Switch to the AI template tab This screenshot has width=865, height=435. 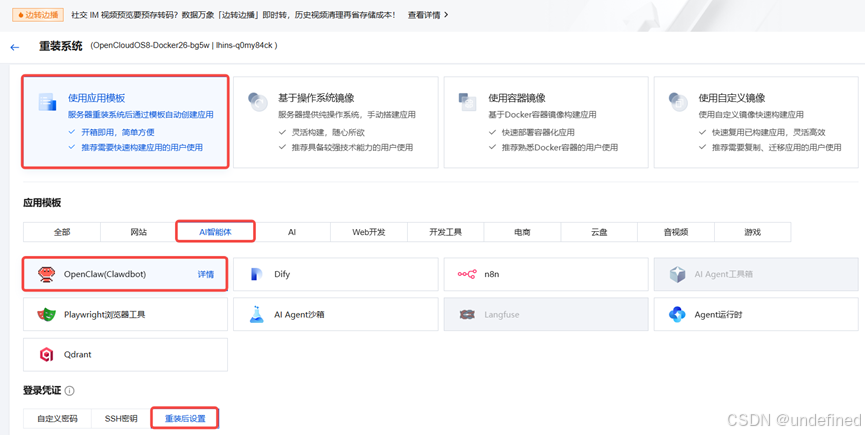pyautogui.click(x=292, y=232)
